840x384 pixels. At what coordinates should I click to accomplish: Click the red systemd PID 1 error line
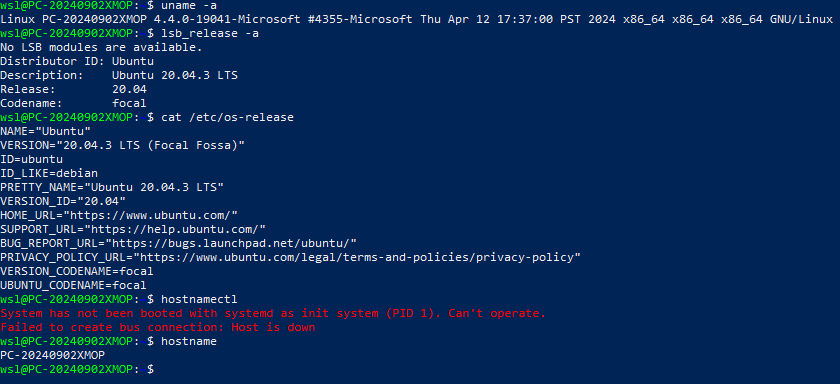pyautogui.click(x=273, y=313)
